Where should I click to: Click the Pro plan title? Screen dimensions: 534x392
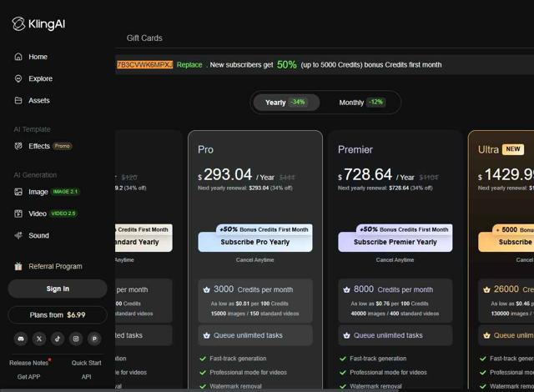206,150
